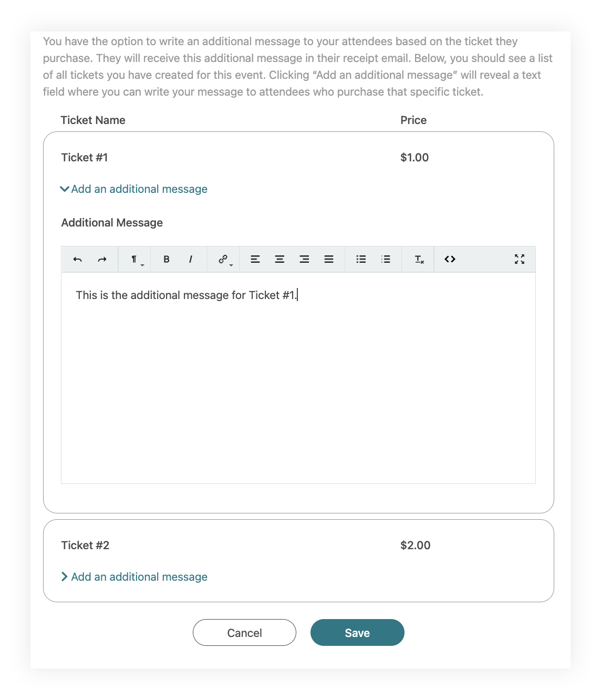Toggle bold formatting
This screenshot has width=601, height=700.
[166, 259]
